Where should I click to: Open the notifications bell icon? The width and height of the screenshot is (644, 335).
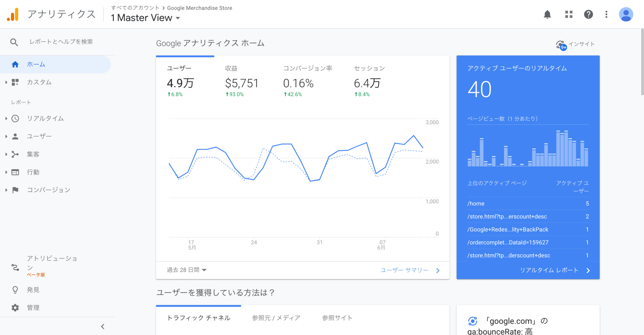point(547,14)
